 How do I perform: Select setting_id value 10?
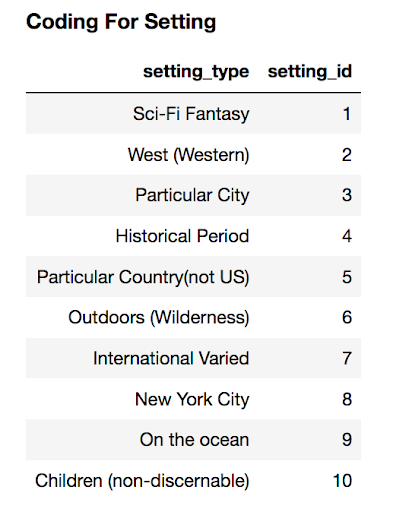(x=342, y=481)
